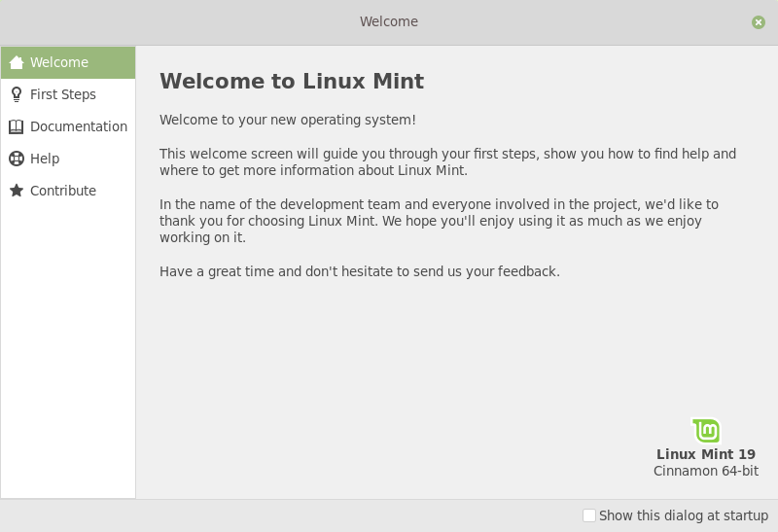778x532 pixels.
Task: Click the "Welcome to Linux Mint" heading
Action: [292, 81]
